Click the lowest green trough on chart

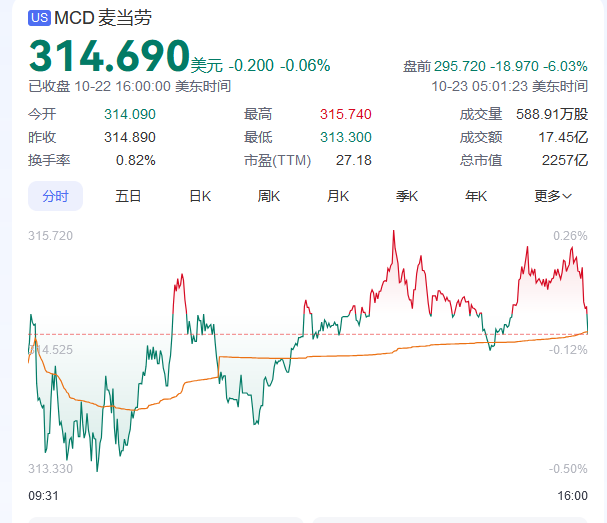click(x=97, y=470)
